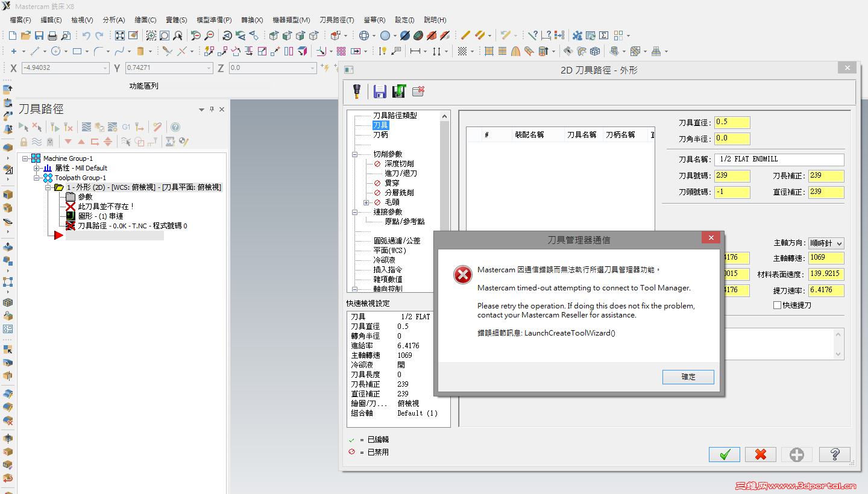The image size is (868, 494).
Task: Collapse the 切削參數 tree node
Action: (x=355, y=154)
